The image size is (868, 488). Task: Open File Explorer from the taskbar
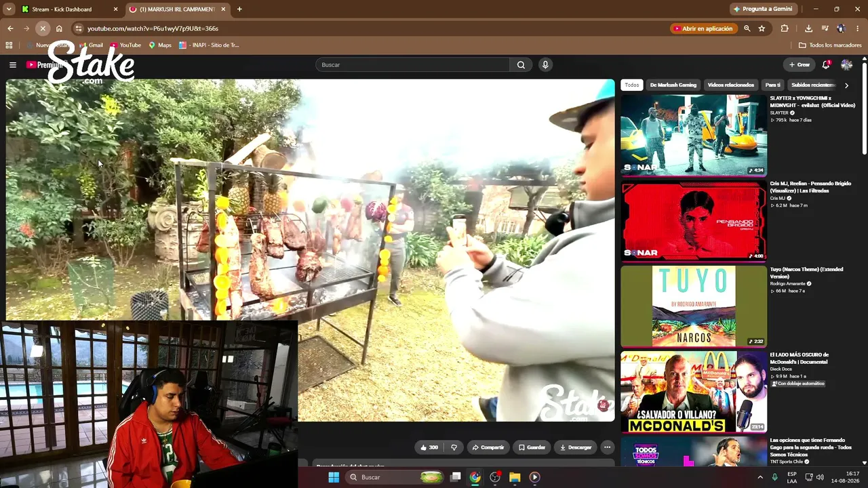(x=515, y=477)
